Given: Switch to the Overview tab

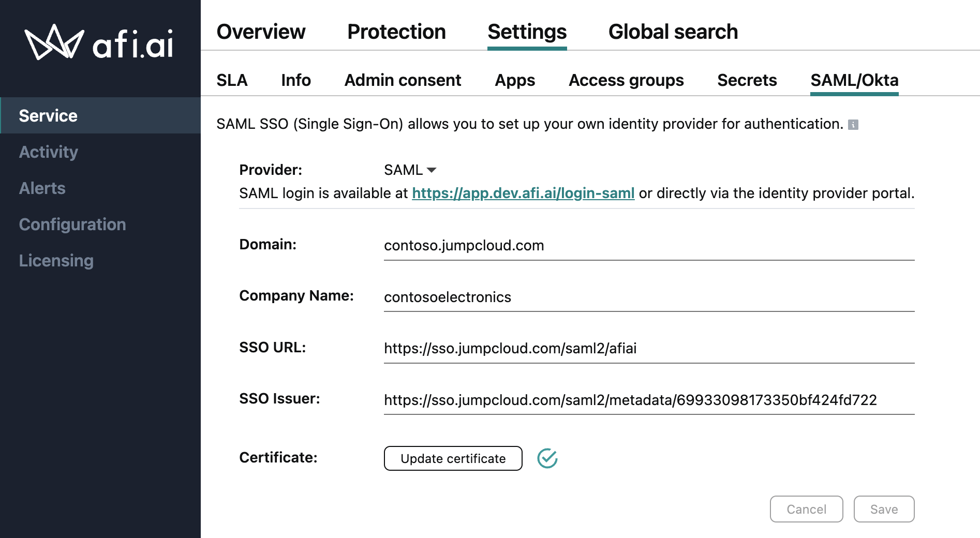Looking at the screenshot, I should 261,32.
